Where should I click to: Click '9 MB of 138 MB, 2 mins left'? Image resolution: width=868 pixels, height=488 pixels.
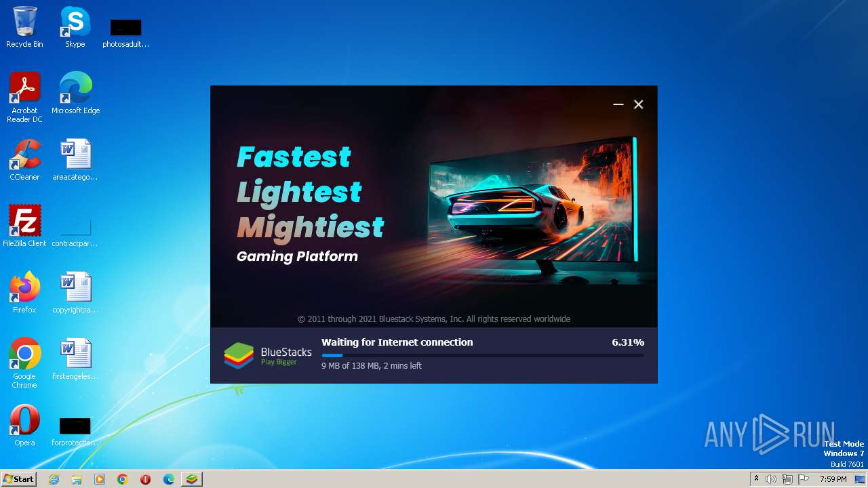(372, 365)
